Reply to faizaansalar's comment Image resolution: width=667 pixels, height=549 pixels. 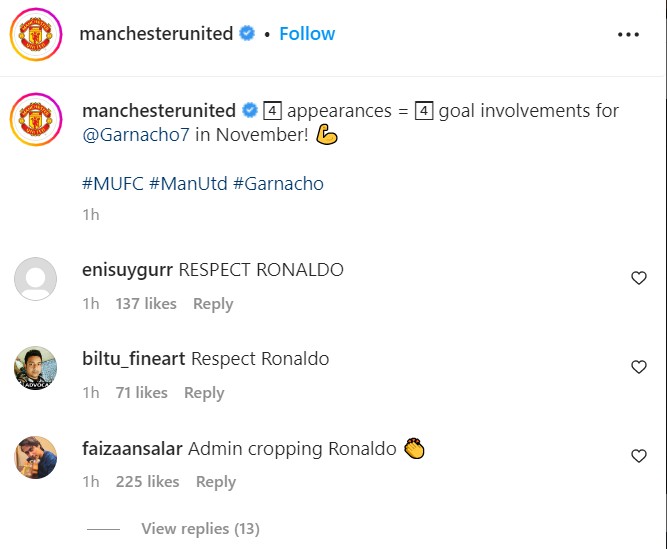pyautogui.click(x=215, y=482)
